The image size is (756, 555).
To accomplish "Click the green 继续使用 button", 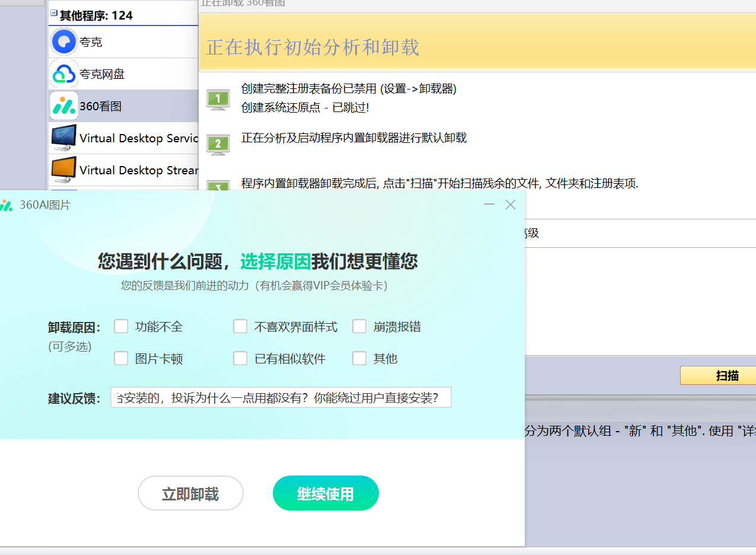I will coord(326,493).
